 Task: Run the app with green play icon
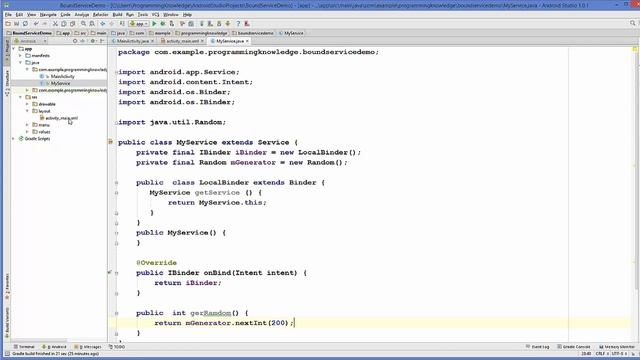pos(154,24)
